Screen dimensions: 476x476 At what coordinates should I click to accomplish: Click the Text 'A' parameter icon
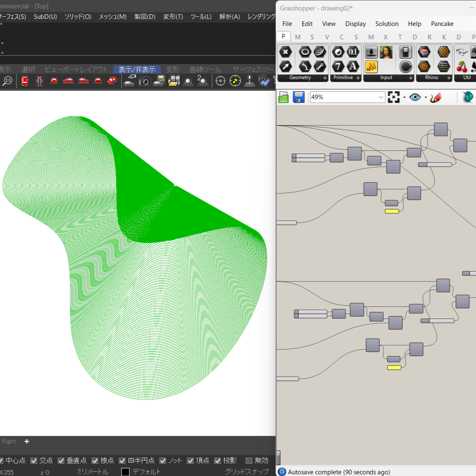pos(353,67)
